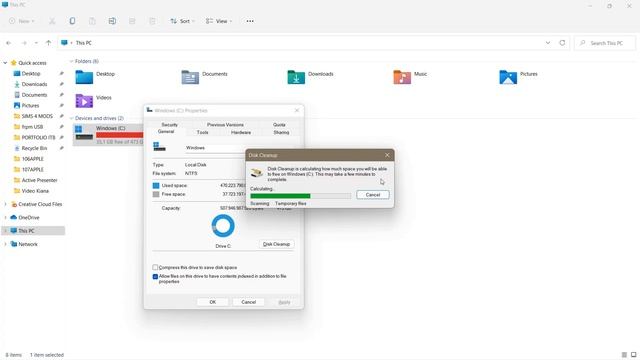This screenshot has height=360, width=640.
Task: Open the Downloads folder icon in main pane
Action: coord(296,77)
